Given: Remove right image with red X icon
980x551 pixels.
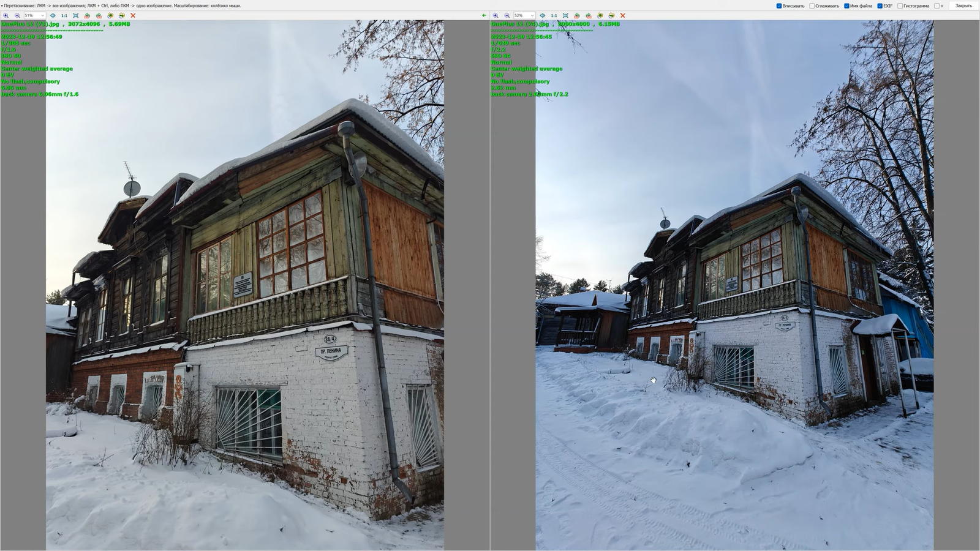Looking at the screenshot, I should point(623,15).
